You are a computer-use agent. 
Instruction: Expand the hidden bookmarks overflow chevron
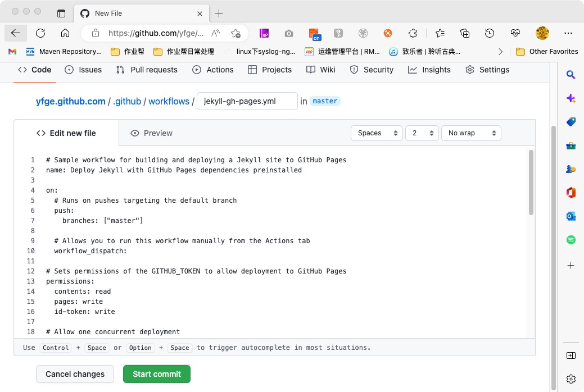(500, 52)
